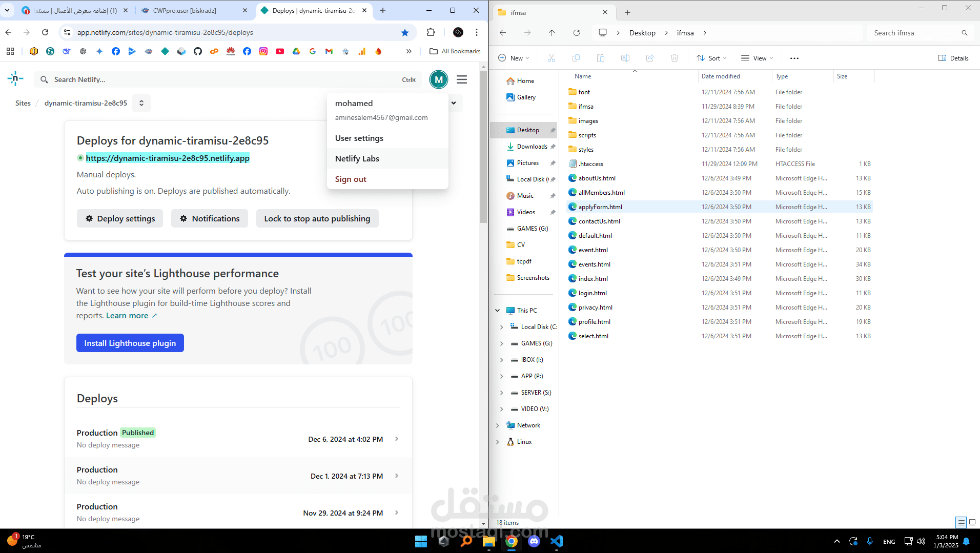Click the Notifications button
Viewport: 980px width, 553px height.
tap(210, 219)
